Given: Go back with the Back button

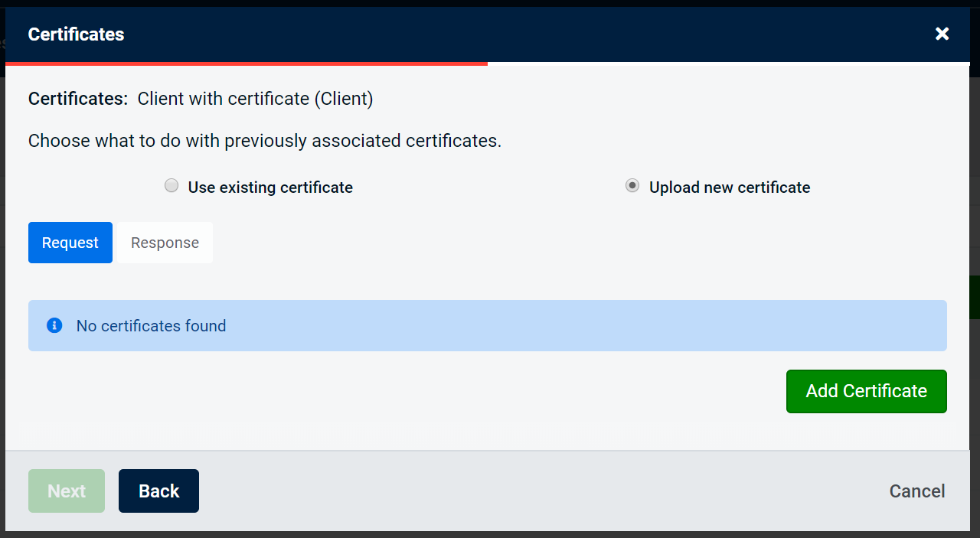Looking at the screenshot, I should (x=158, y=491).
